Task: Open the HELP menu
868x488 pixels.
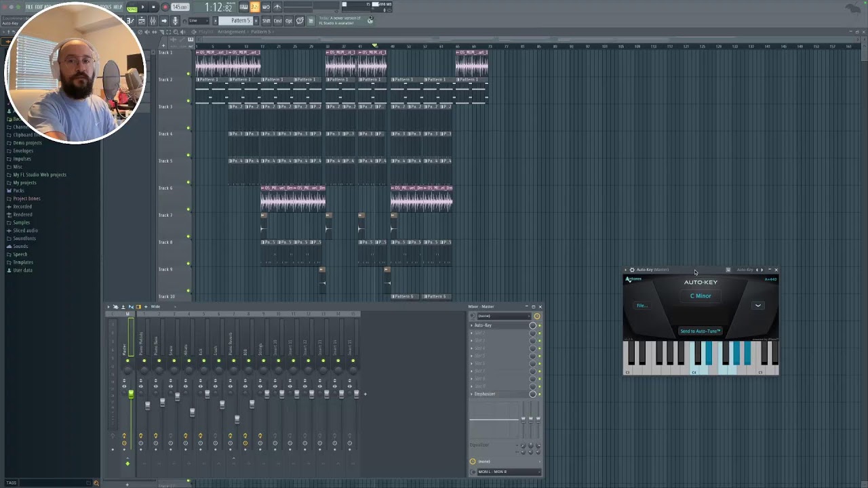Action: (x=119, y=7)
